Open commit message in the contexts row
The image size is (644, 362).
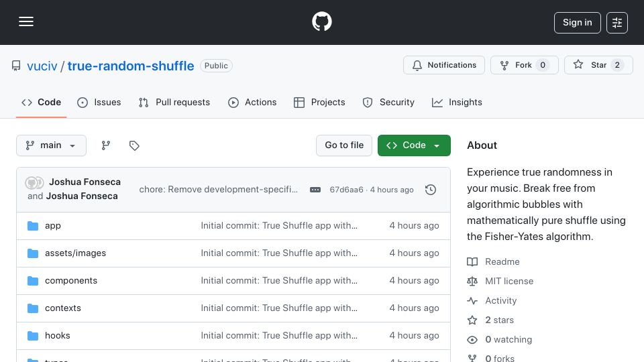[x=279, y=308]
